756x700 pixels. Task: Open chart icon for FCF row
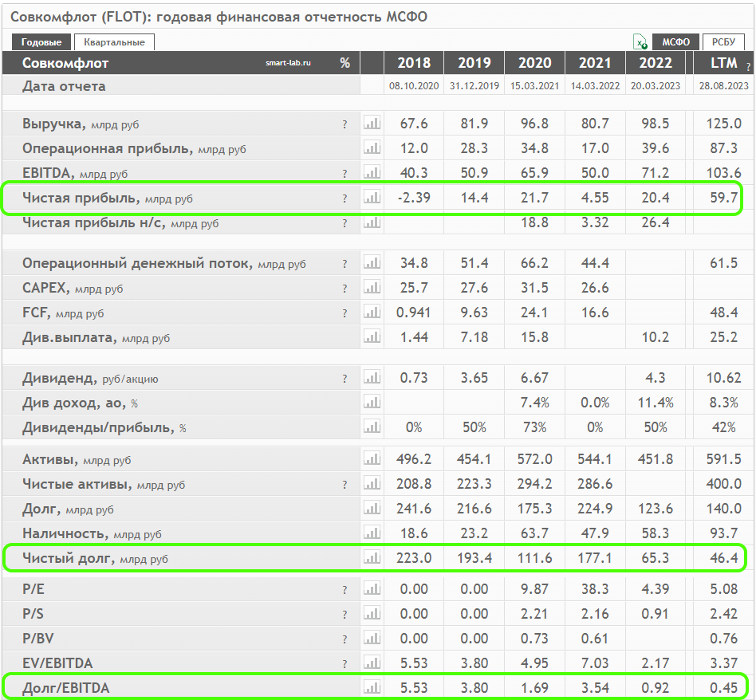(x=372, y=312)
